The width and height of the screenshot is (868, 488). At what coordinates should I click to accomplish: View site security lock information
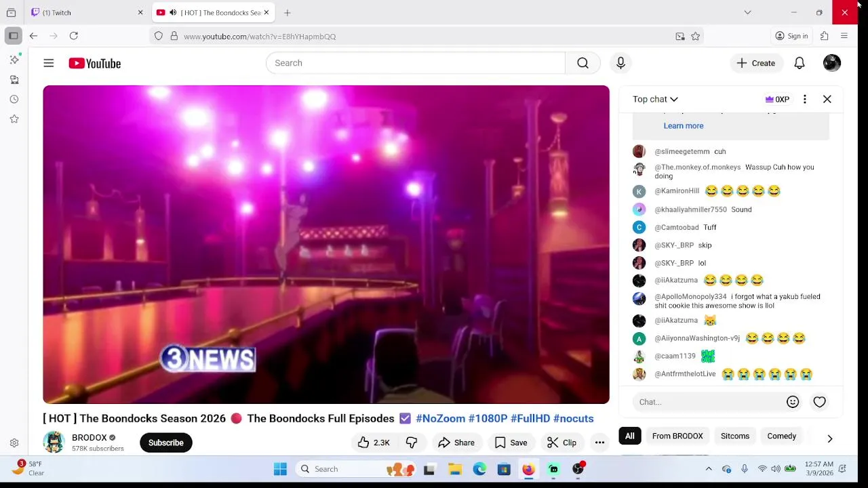point(174,36)
